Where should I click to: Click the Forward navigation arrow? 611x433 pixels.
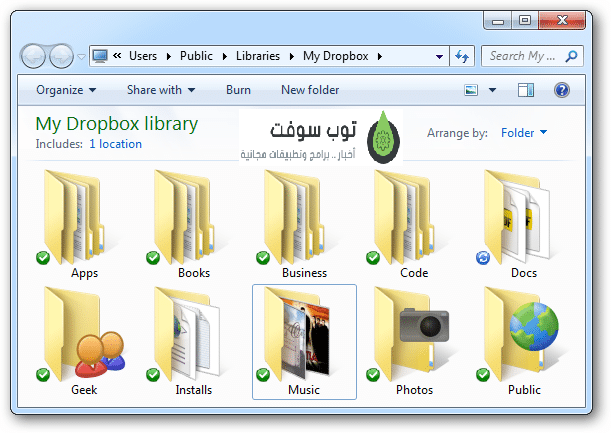pos(61,56)
